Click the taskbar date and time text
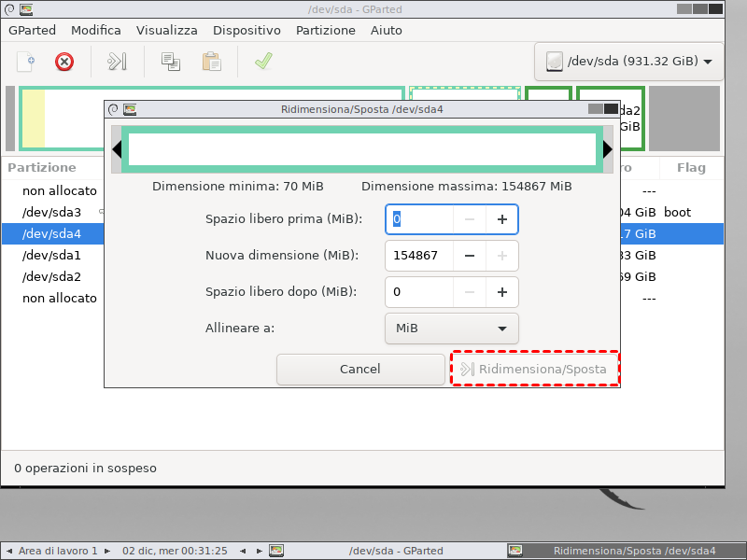 [175, 551]
